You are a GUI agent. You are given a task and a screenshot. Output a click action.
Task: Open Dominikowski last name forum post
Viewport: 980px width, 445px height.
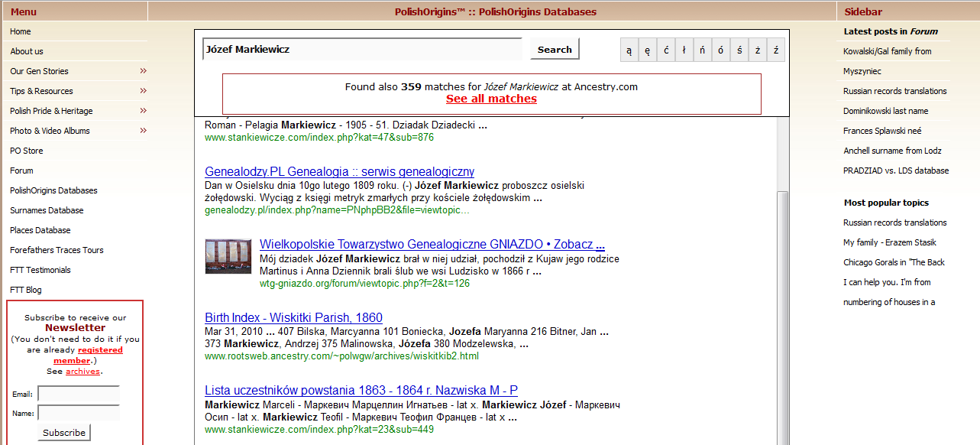[886, 111]
